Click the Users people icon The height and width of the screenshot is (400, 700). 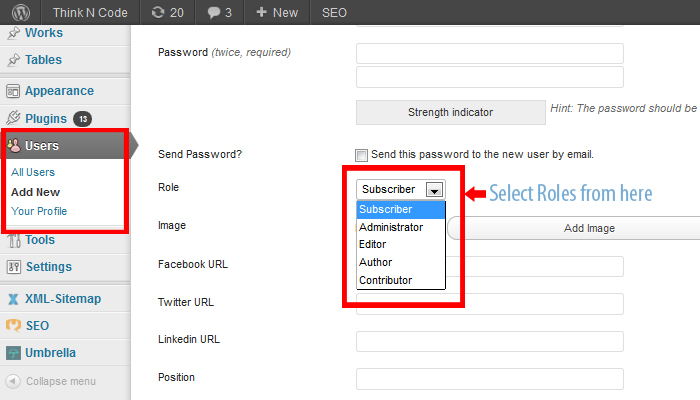click(14, 145)
